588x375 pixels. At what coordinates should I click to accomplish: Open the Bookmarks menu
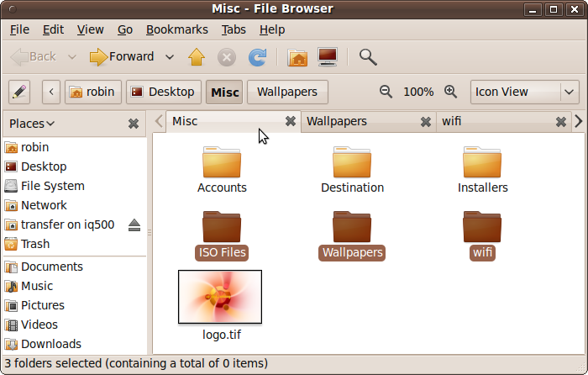pyautogui.click(x=177, y=29)
